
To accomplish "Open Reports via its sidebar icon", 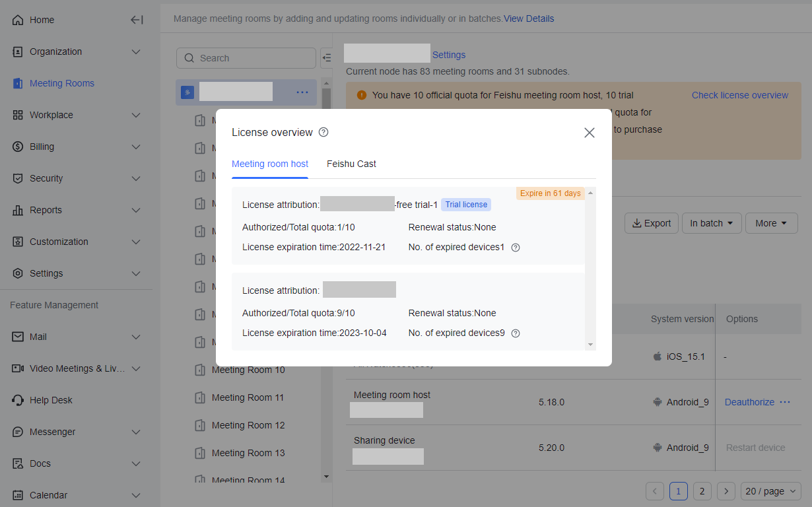I will click(18, 210).
